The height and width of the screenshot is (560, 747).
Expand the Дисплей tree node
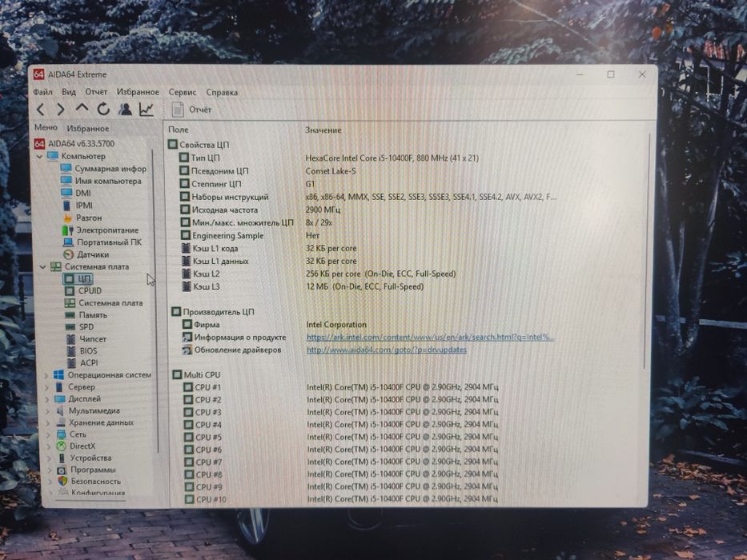(x=47, y=399)
